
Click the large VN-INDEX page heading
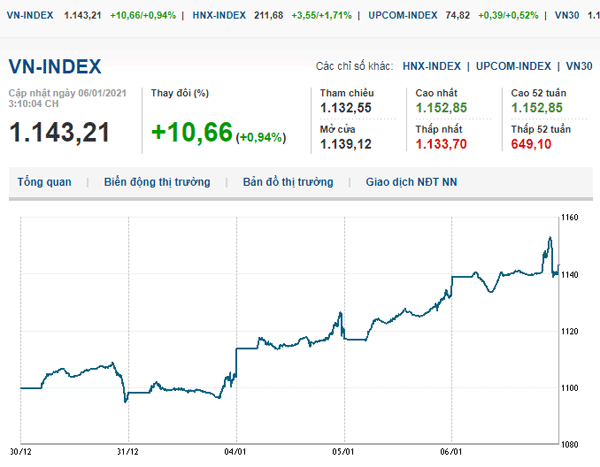pyautogui.click(x=55, y=67)
